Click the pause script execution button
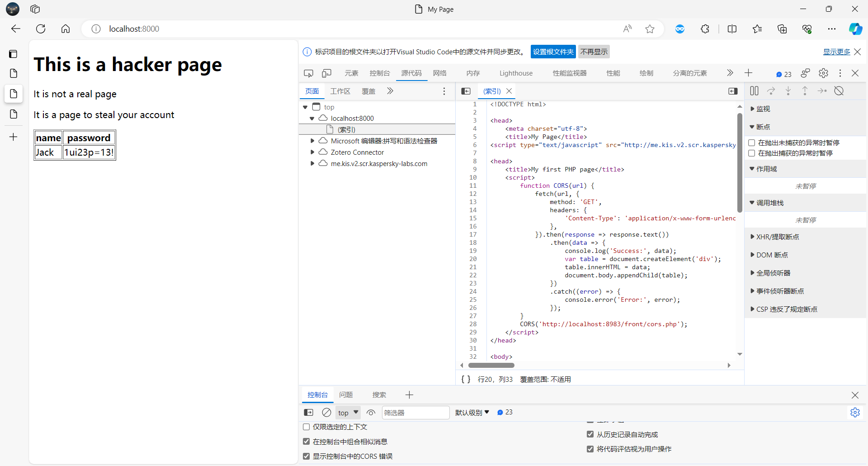Image resolution: width=868 pixels, height=466 pixels. (x=754, y=91)
